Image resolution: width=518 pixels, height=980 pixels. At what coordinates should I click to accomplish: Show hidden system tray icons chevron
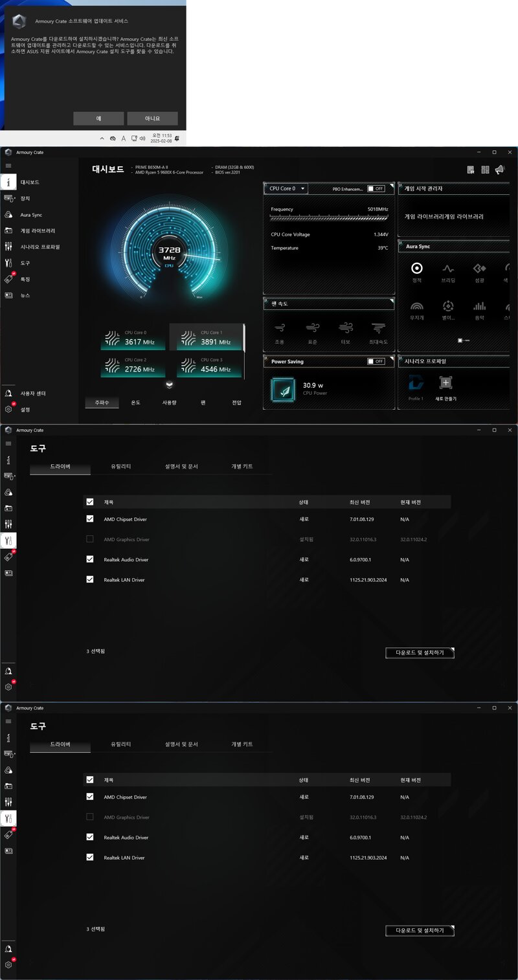[102, 139]
